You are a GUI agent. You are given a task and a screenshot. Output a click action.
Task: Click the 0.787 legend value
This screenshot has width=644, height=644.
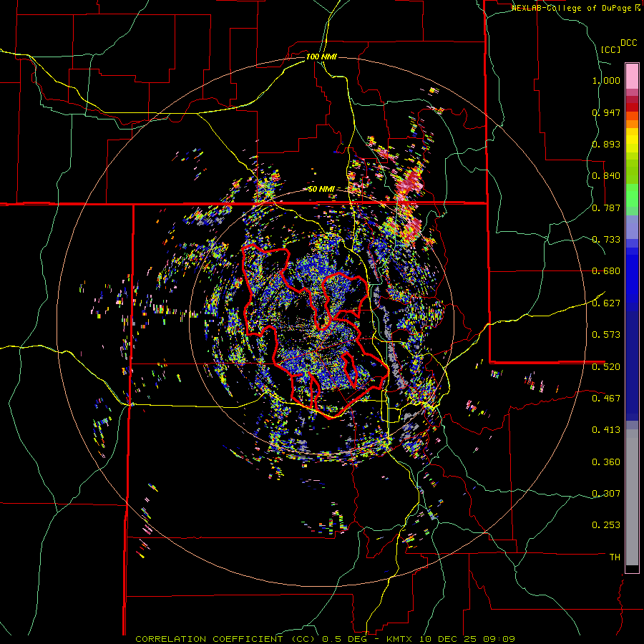[x=606, y=208]
